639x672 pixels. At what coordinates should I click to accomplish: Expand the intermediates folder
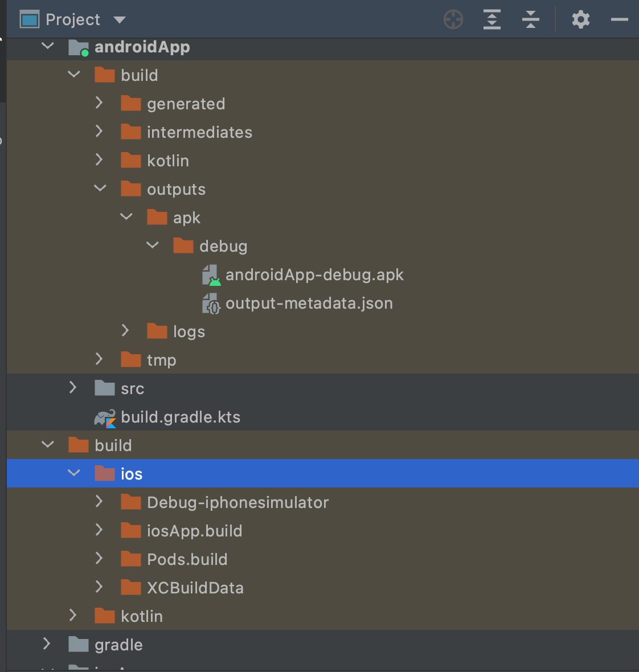pos(100,132)
